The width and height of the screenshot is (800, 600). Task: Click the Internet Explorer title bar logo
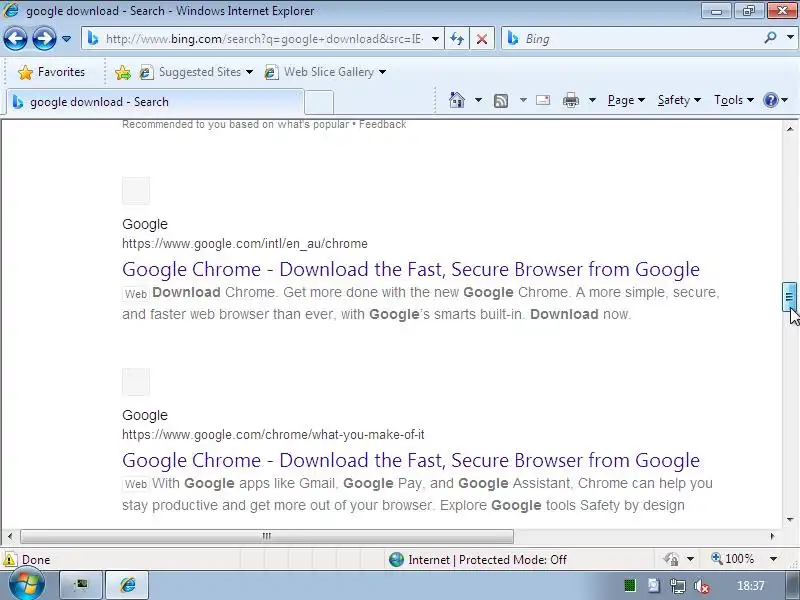[10, 10]
